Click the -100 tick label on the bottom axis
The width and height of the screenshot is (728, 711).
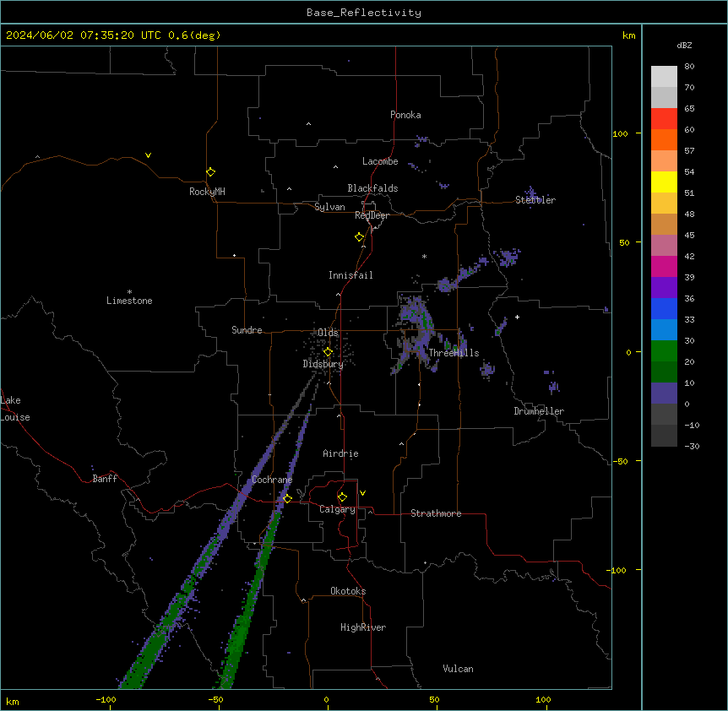106,699
